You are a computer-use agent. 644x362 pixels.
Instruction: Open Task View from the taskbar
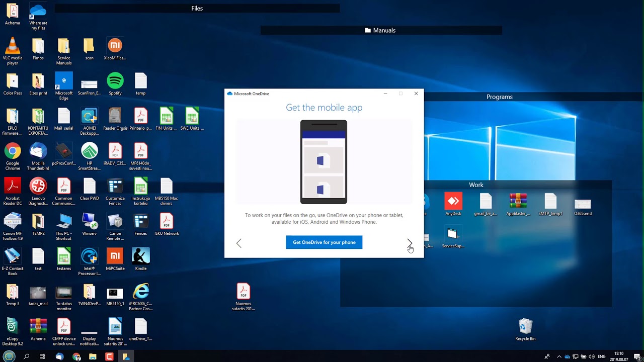[x=43, y=356]
